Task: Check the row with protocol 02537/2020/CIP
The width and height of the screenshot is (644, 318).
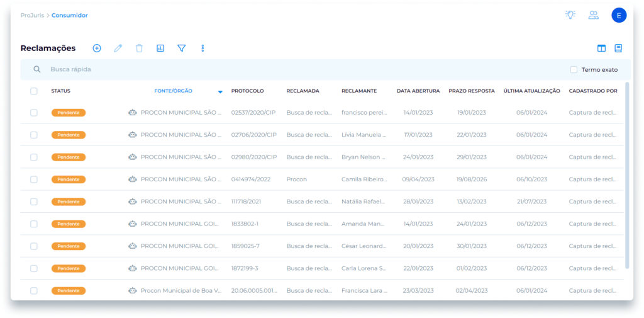Action: (x=34, y=113)
